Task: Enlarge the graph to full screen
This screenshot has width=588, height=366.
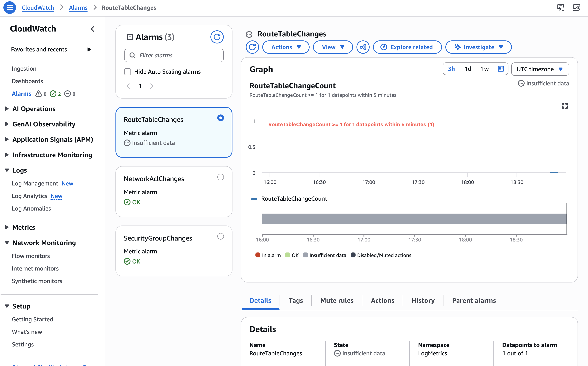Action: click(564, 106)
